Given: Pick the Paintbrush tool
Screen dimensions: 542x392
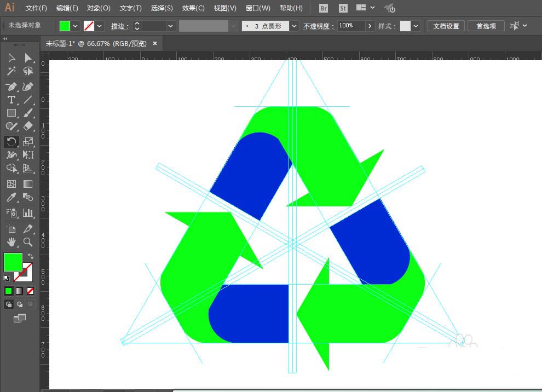Looking at the screenshot, I should [x=28, y=113].
